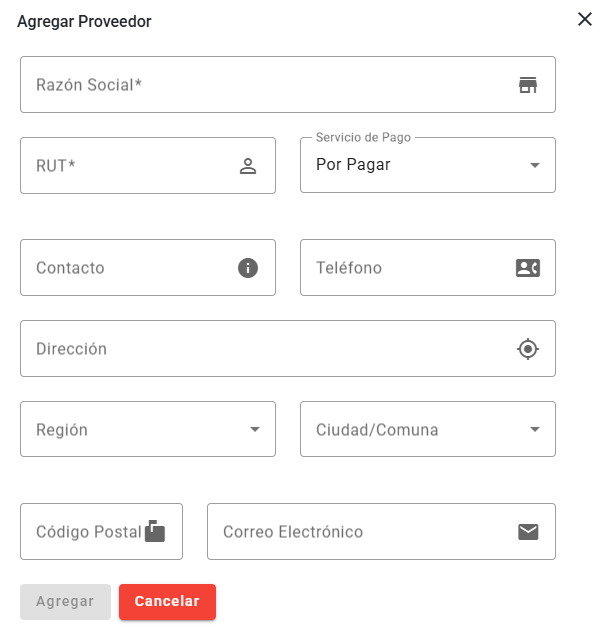The height and width of the screenshot is (630, 600).
Task: Click the store icon in Razón Social
Action: [527, 85]
